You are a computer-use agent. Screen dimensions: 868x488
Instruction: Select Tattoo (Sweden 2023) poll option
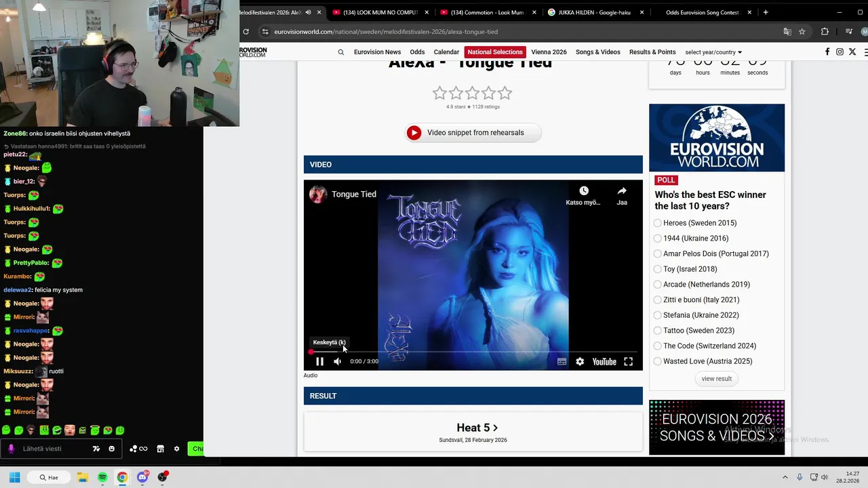657,331
